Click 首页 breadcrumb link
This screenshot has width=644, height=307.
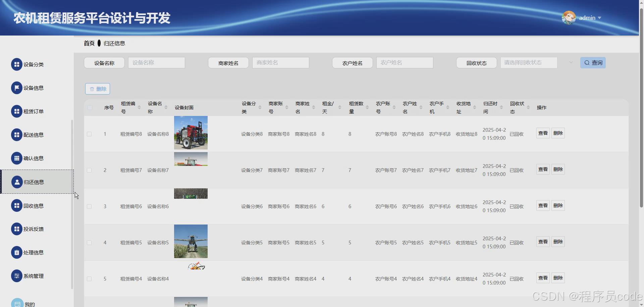tap(89, 43)
